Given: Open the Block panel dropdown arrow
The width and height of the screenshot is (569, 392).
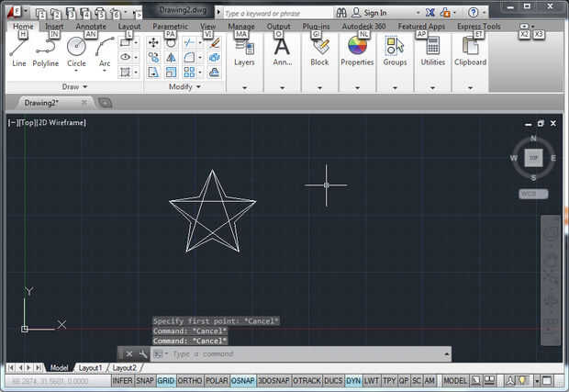Looking at the screenshot, I should click(319, 87).
